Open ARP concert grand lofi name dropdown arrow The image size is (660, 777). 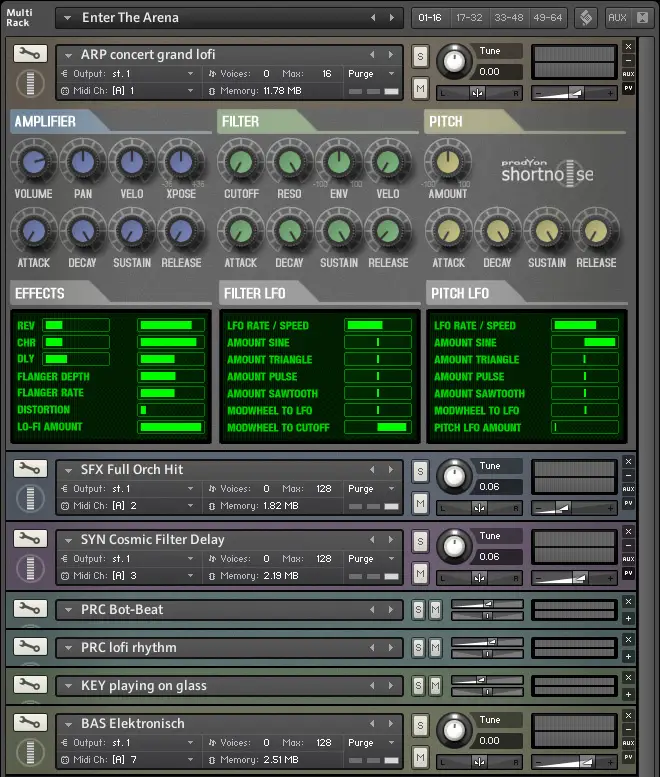coord(68,55)
